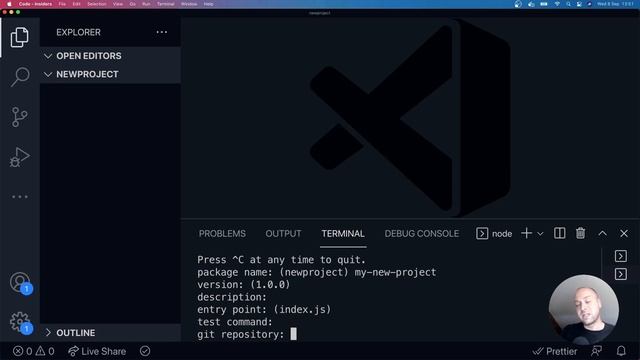Open the Apple menu
The width and height of the screenshot is (640, 360).
click(x=9, y=4)
